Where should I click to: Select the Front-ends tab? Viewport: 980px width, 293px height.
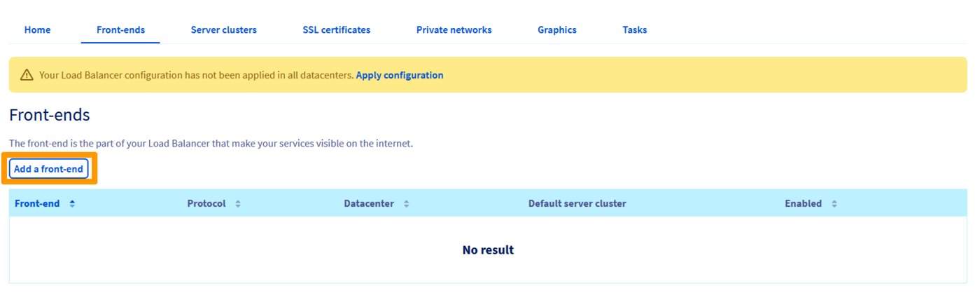[120, 30]
